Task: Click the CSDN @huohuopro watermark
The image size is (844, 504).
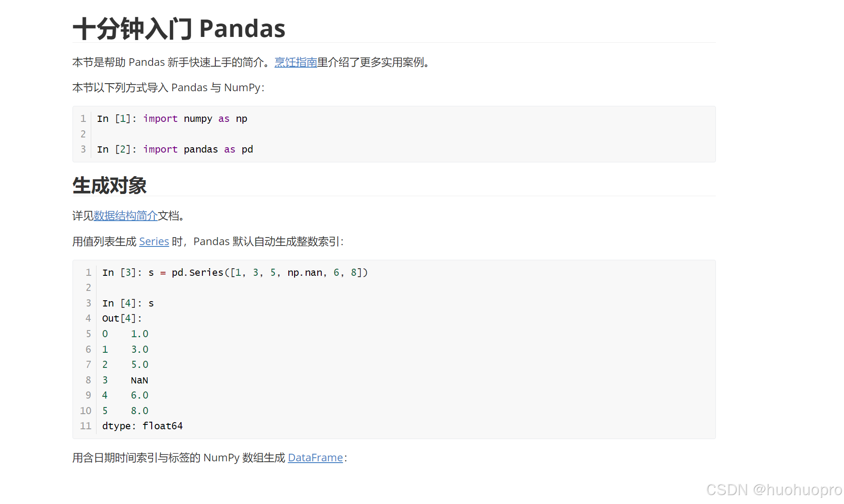Action: tap(774, 490)
